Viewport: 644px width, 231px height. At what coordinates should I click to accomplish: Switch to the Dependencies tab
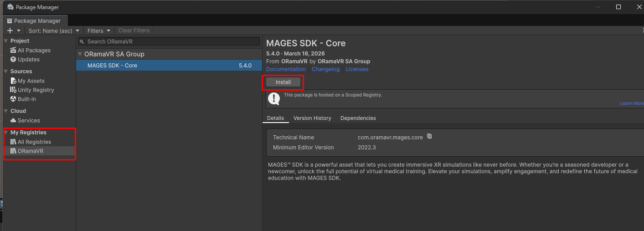(x=358, y=118)
